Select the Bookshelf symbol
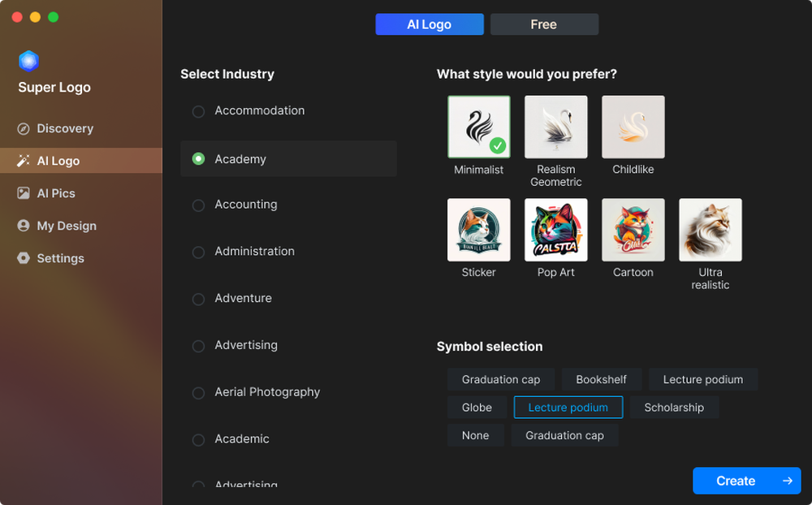Image resolution: width=812 pixels, height=505 pixels. [x=602, y=379]
